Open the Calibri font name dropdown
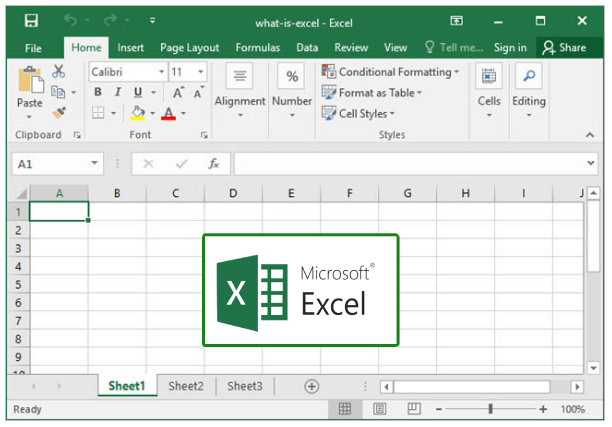 [161, 72]
